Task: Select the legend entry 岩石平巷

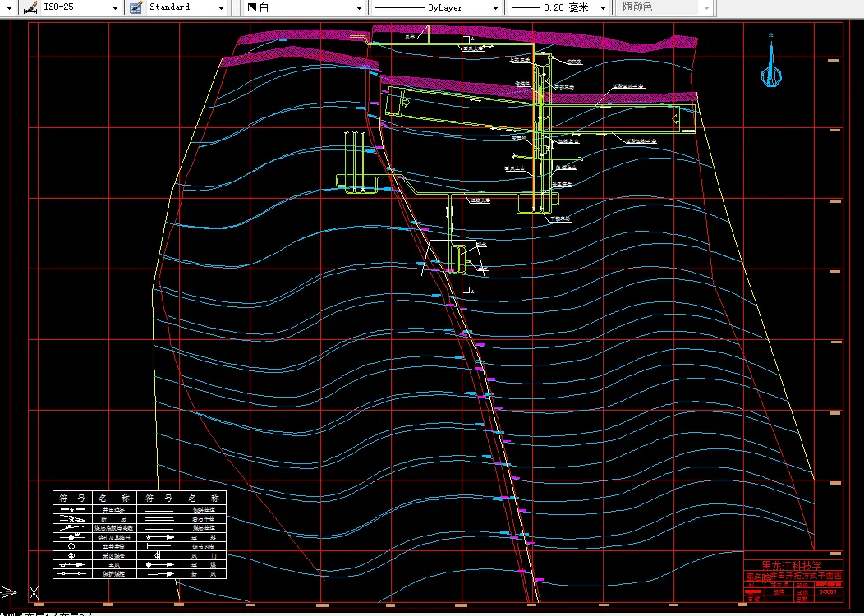Action: [x=204, y=519]
